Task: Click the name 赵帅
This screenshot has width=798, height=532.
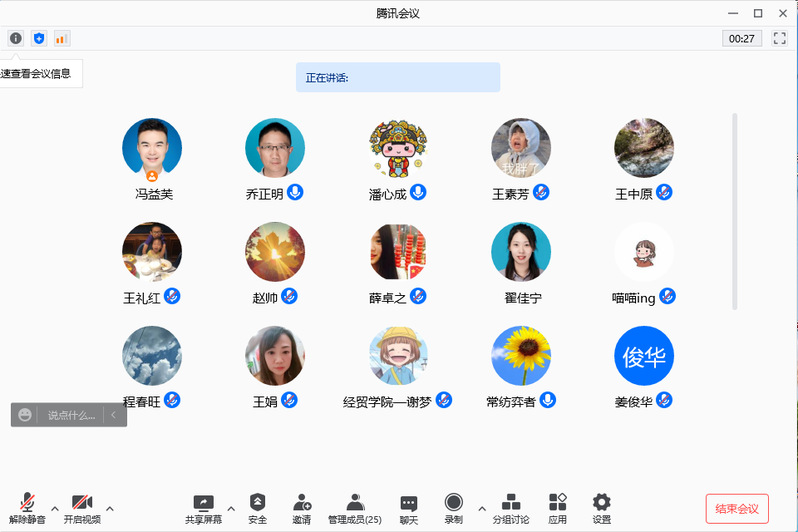Action: [x=265, y=298]
